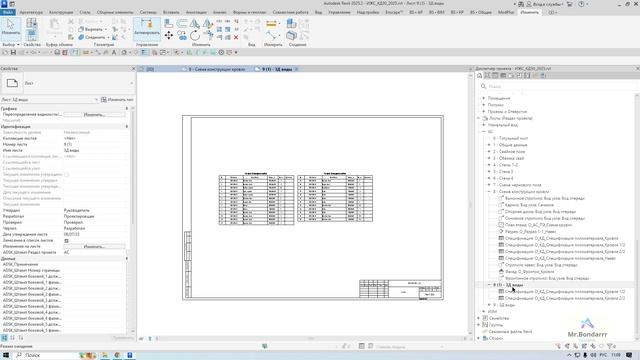Click the search magnifier in Project Browser
Viewport: 640px width, 360px height.
pos(483,87)
